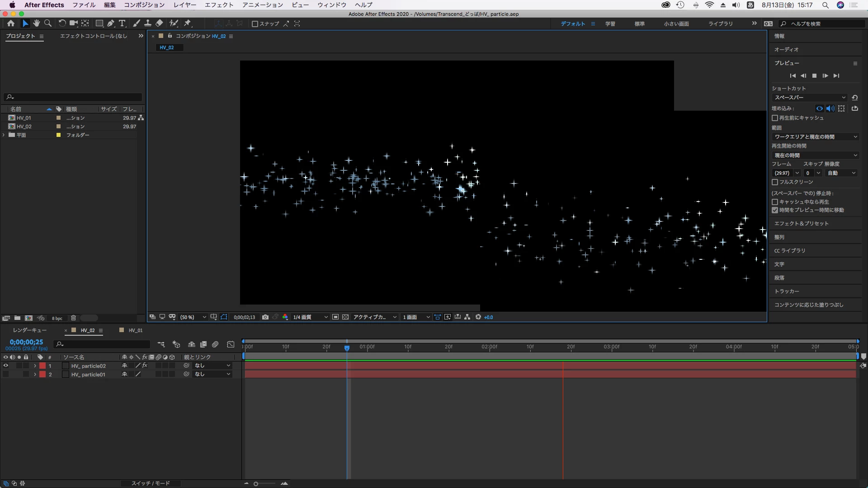Enable フルスクリーン checkbox

pos(775,182)
